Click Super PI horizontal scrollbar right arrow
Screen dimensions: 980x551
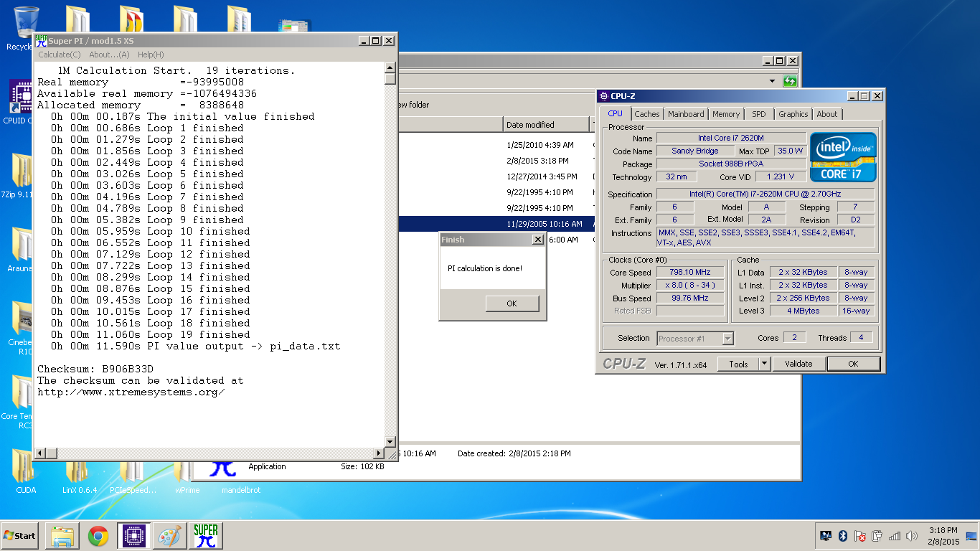[x=380, y=453]
